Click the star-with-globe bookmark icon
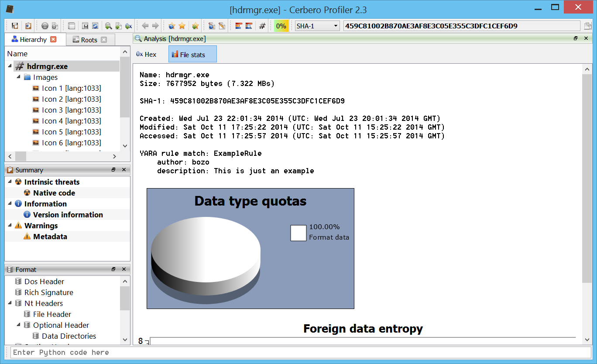This screenshot has width=597, height=364. 172,26
